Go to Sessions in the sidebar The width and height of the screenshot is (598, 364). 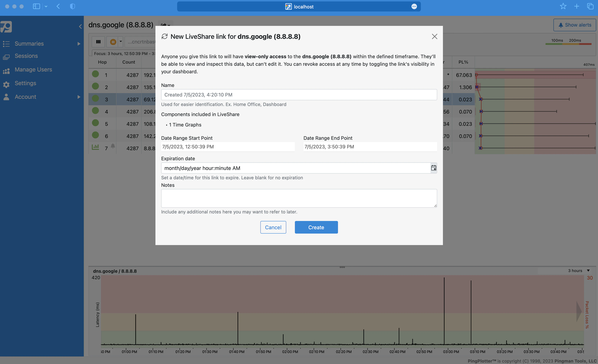pyautogui.click(x=26, y=56)
